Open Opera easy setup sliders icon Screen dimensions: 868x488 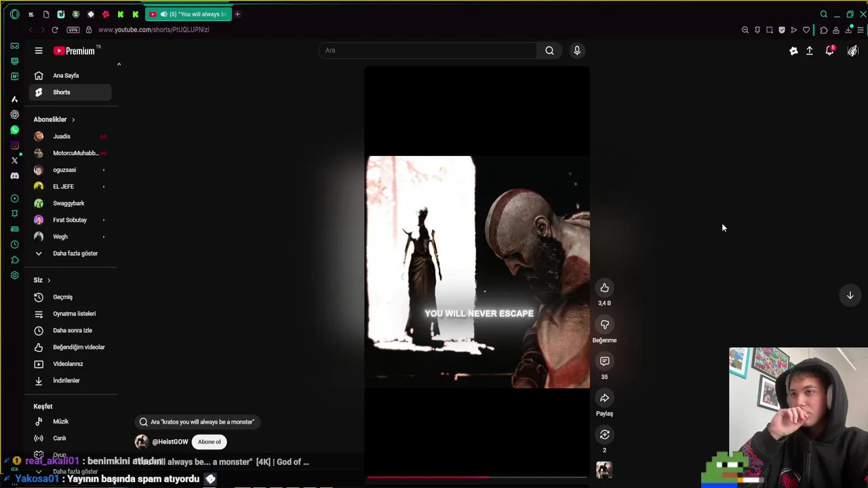point(861,30)
